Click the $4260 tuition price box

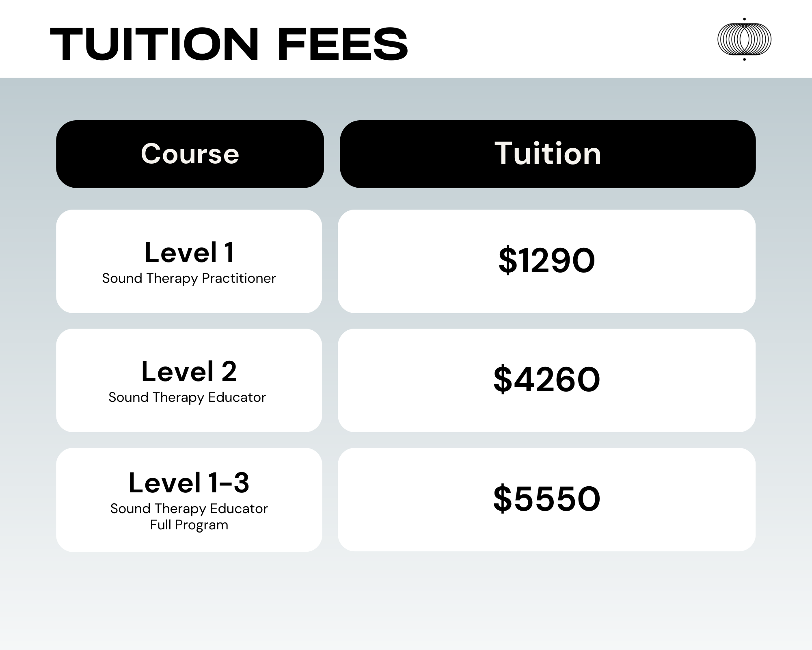click(546, 380)
